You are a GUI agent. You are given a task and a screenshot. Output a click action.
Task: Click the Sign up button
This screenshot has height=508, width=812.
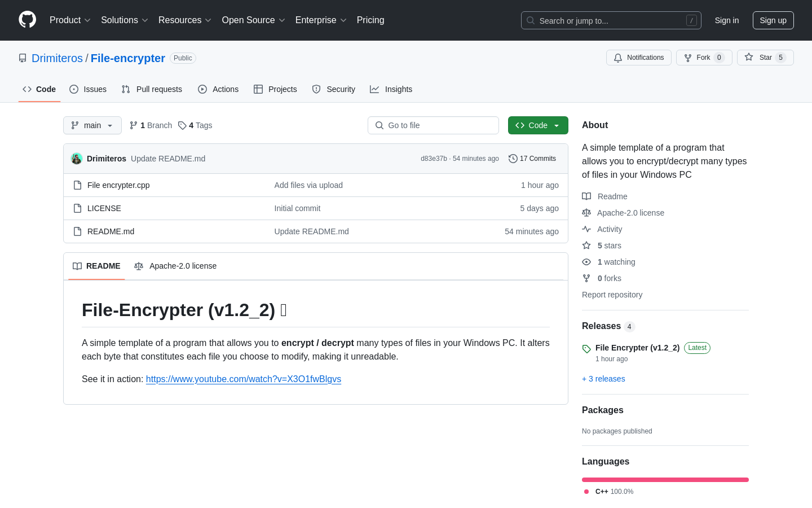coord(773,20)
